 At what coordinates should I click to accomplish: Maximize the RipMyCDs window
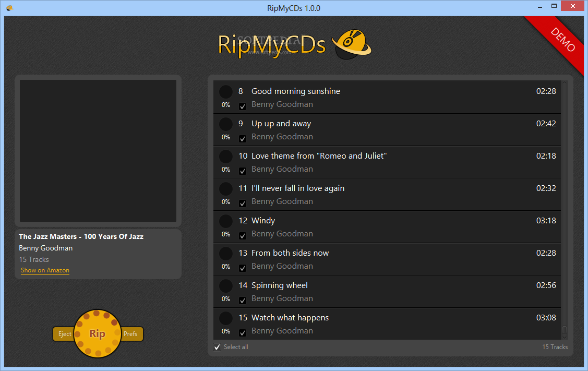pos(554,6)
